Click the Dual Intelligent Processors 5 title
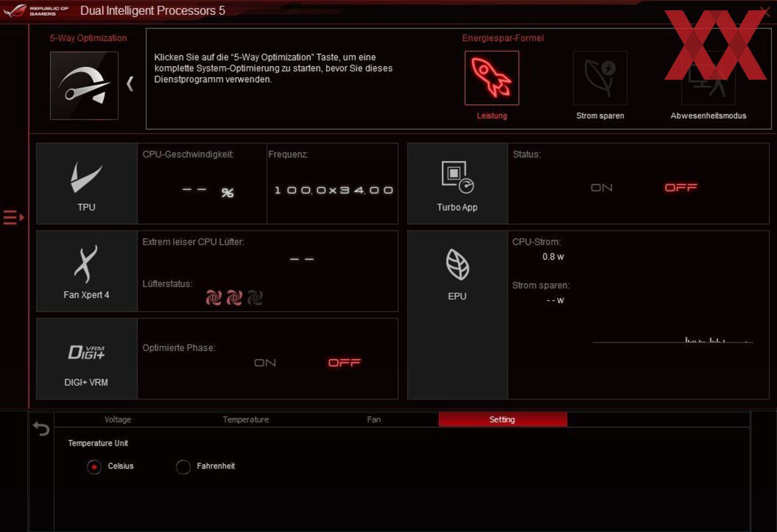This screenshot has height=532, width=777. tap(153, 10)
